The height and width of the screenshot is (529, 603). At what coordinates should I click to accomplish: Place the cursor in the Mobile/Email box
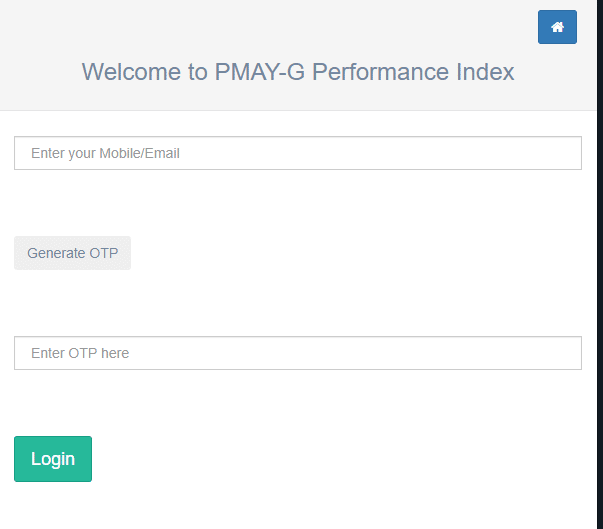(x=298, y=153)
